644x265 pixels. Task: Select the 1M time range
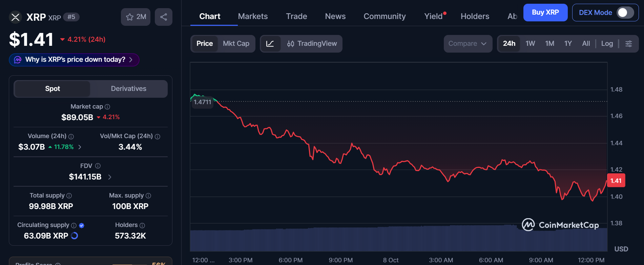tap(549, 44)
